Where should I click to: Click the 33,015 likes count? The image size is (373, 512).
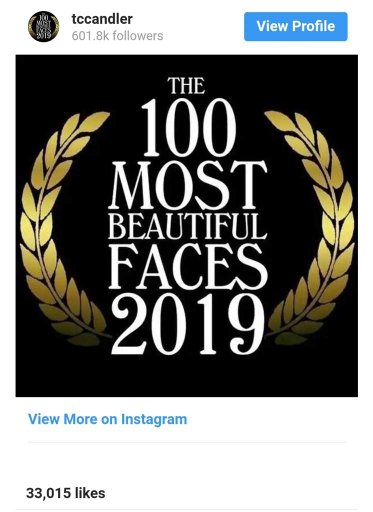point(66,493)
